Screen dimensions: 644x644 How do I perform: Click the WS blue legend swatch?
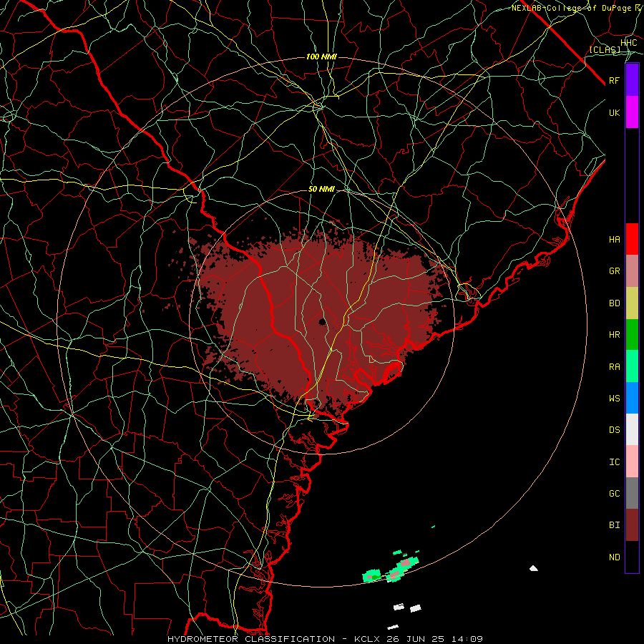[x=632, y=398]
